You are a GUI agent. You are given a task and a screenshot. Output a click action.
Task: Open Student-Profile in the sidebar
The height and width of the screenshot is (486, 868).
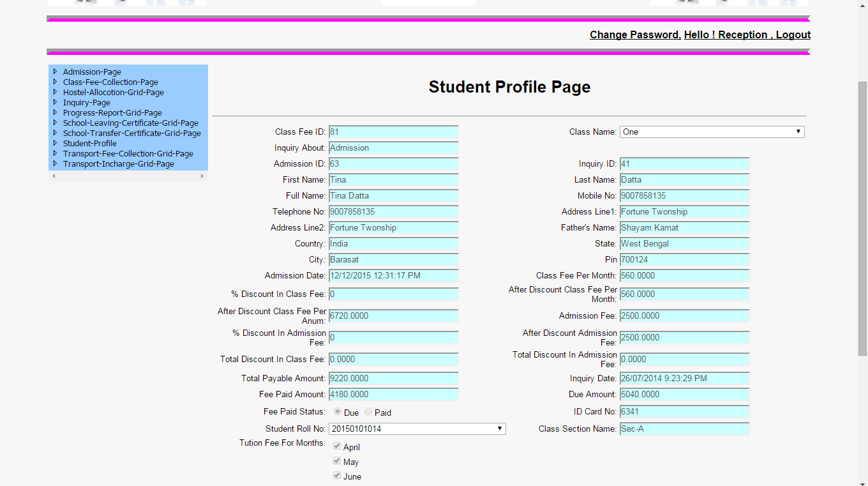[x=90, y=144]
